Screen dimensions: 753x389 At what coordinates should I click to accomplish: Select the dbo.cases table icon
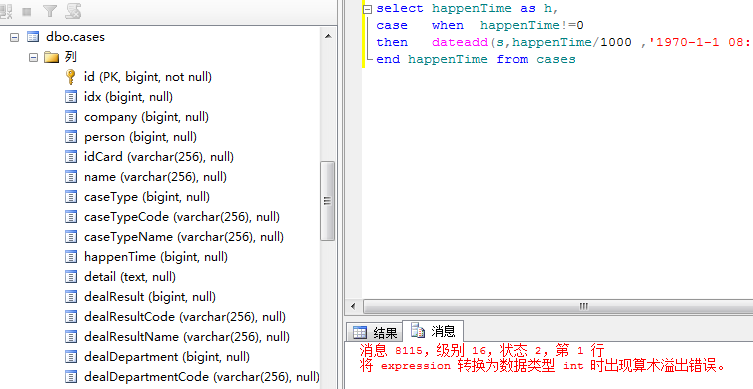pos(33,37)
